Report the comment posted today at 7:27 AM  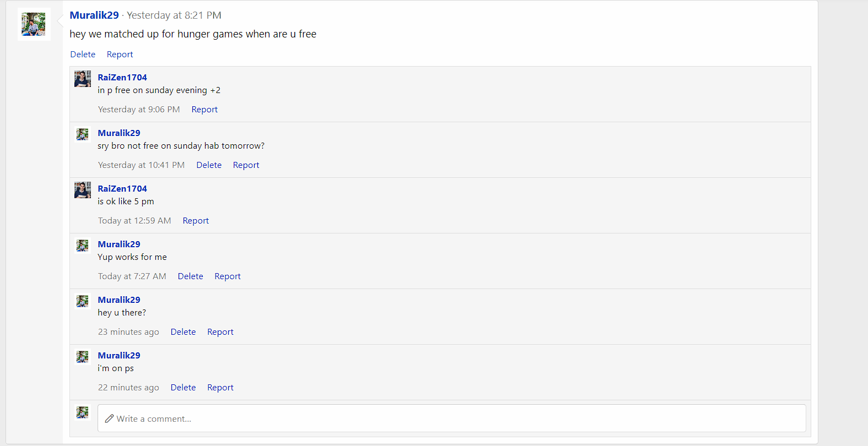coord(228,276)
